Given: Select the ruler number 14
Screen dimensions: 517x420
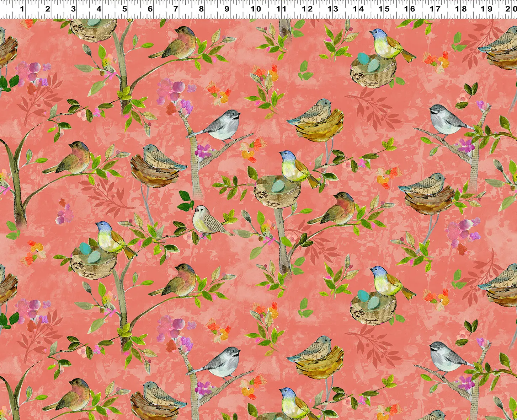Looking at the screenshot, I should (x=358, y=9).
